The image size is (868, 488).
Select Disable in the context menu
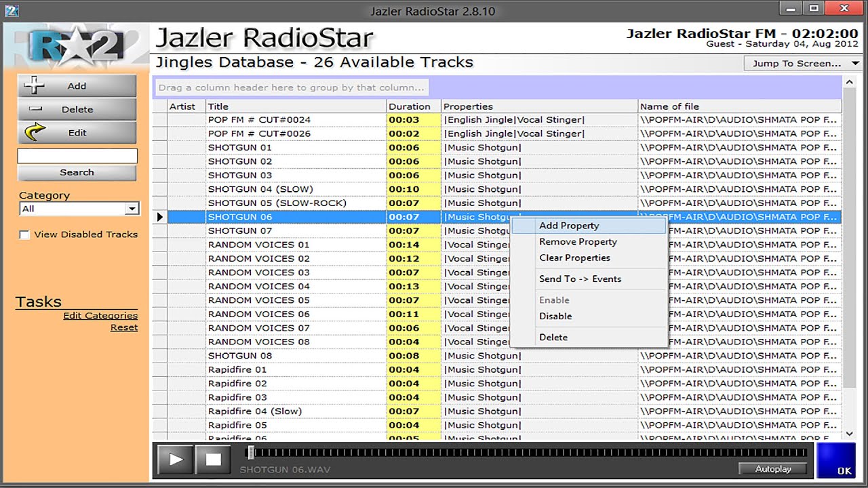588,316
